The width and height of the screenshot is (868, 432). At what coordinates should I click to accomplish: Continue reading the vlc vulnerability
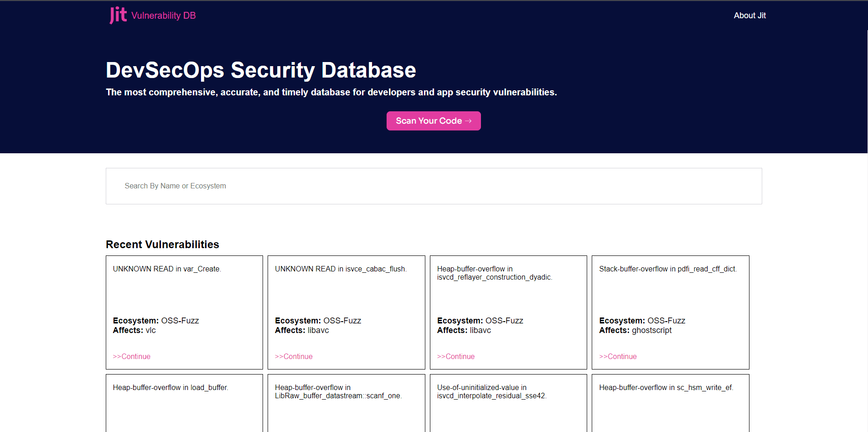132,356
